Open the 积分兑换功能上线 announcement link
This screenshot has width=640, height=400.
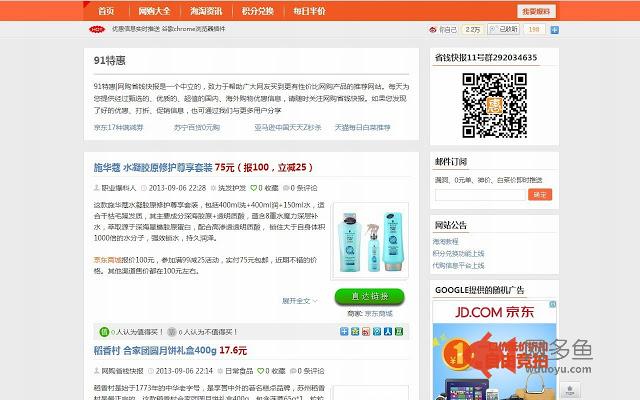click(x=458, y=253)
